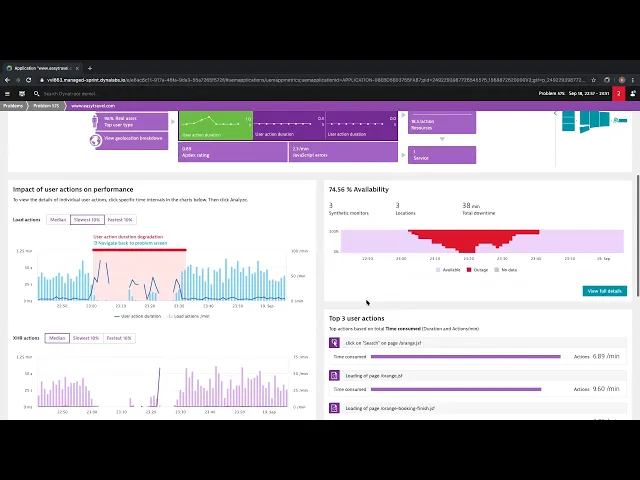Select Slowest 10% for XHR actions chart
Viewport: 640px width, 480px height.
(x=86, y=338)
